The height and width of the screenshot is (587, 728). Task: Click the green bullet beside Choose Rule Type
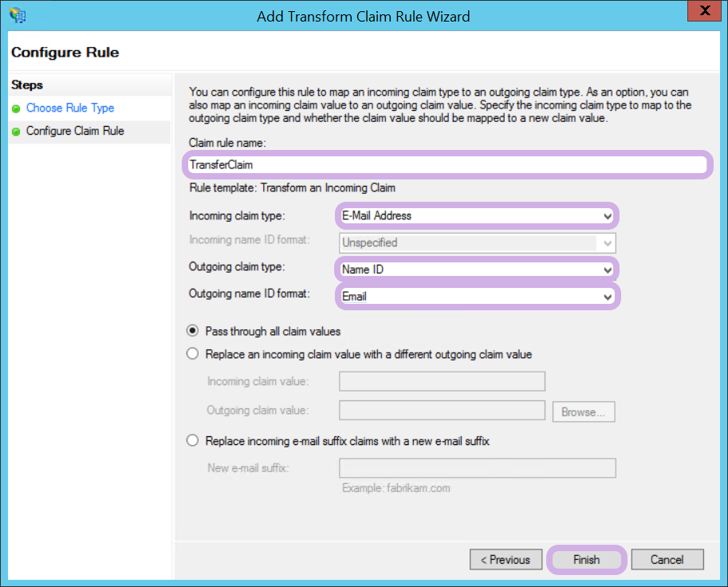(16, 108)
